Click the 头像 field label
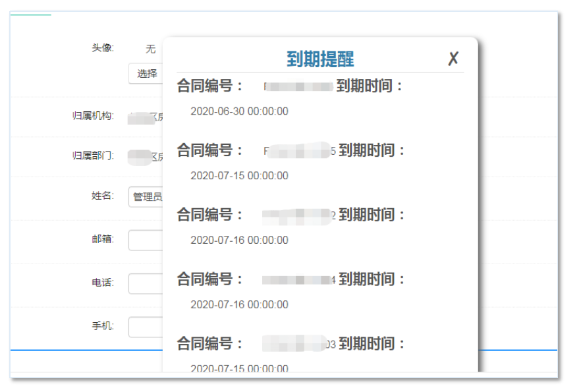Screen dimensions: 581x392 [102, 47]
